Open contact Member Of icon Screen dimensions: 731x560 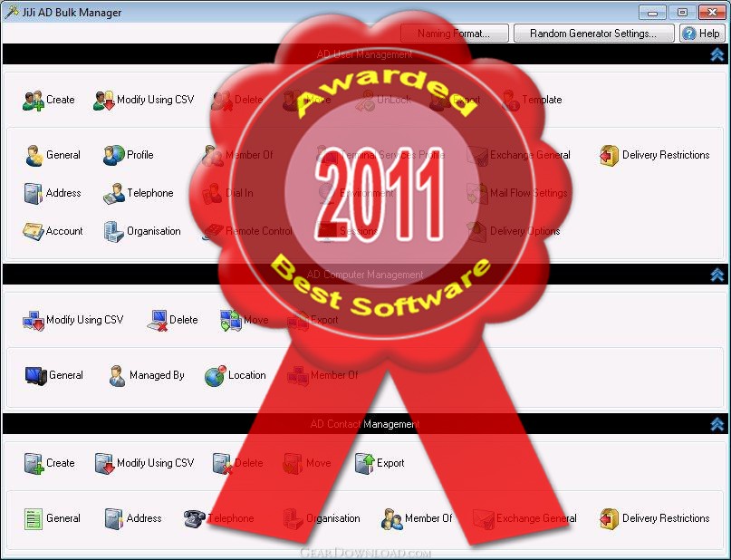tap(391, 519)
